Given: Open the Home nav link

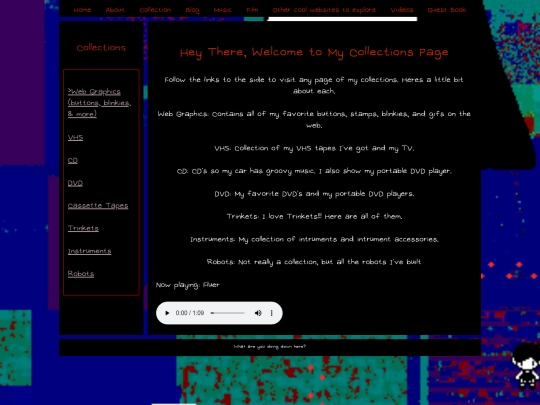Looking at the screenshot, I should (82, 10).
